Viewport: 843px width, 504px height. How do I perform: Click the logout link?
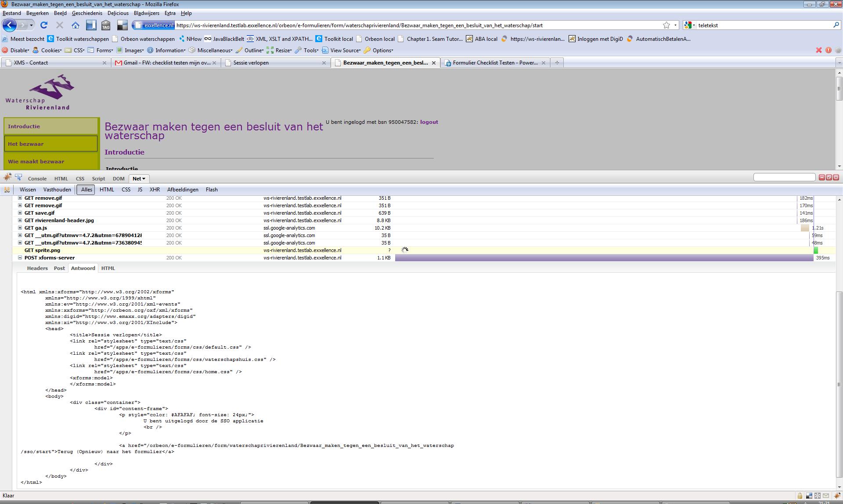point(429,122)
